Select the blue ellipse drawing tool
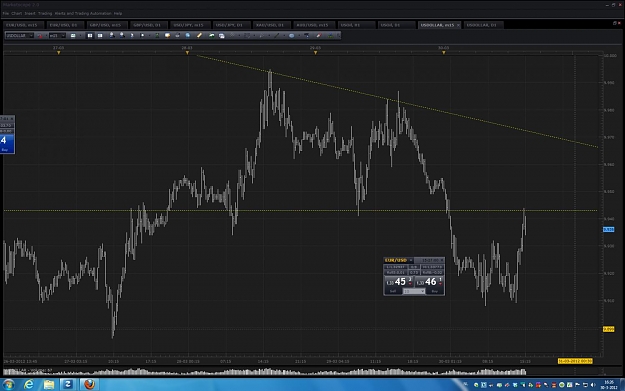 pyautogui.click(x=291, y=35)
